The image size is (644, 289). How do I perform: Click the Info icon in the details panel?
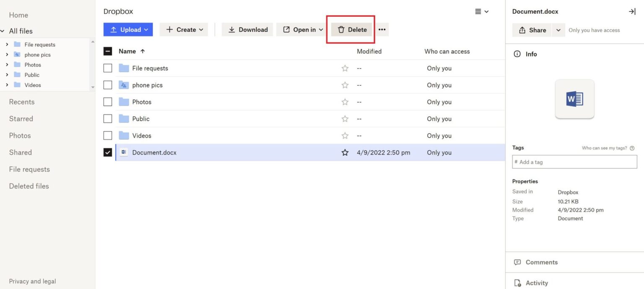(x=517, y=54)
